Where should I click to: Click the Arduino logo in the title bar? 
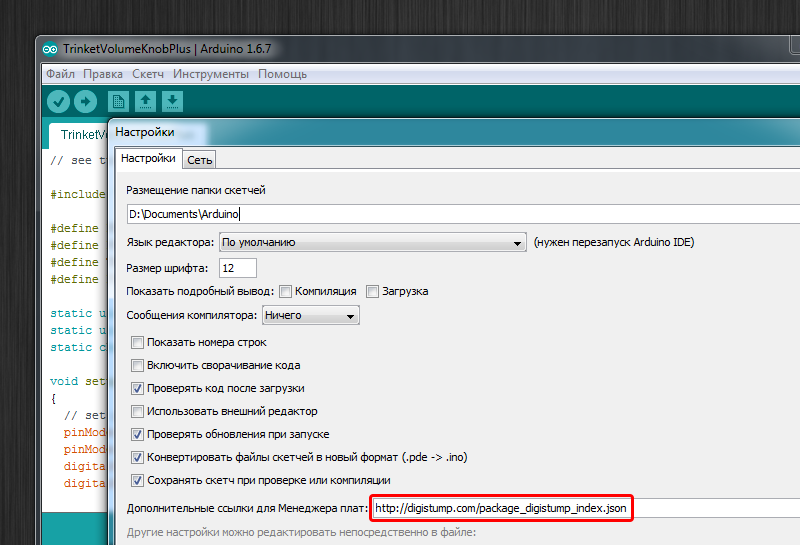[50, 49]
